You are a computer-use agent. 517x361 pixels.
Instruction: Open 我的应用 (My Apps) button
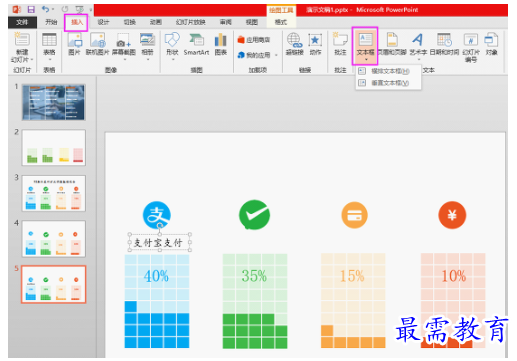tap(254, 55)
